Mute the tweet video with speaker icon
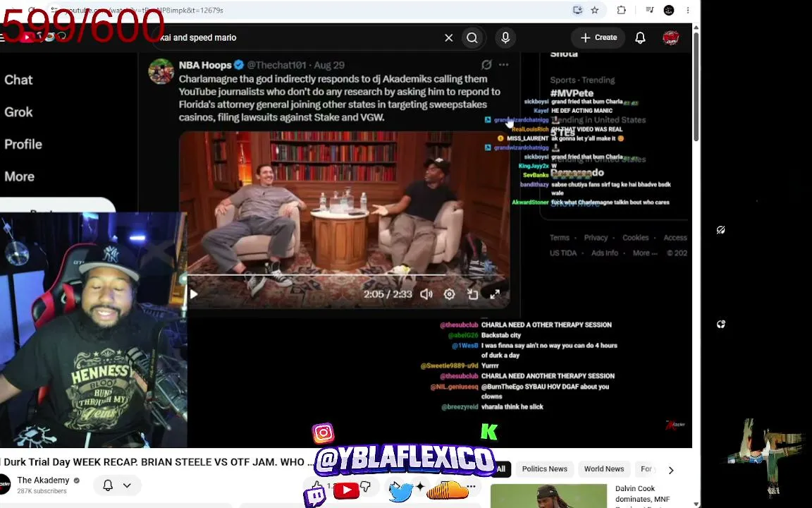Image resolution: width=812 pixels, height=508 pixels. point(426,294)
